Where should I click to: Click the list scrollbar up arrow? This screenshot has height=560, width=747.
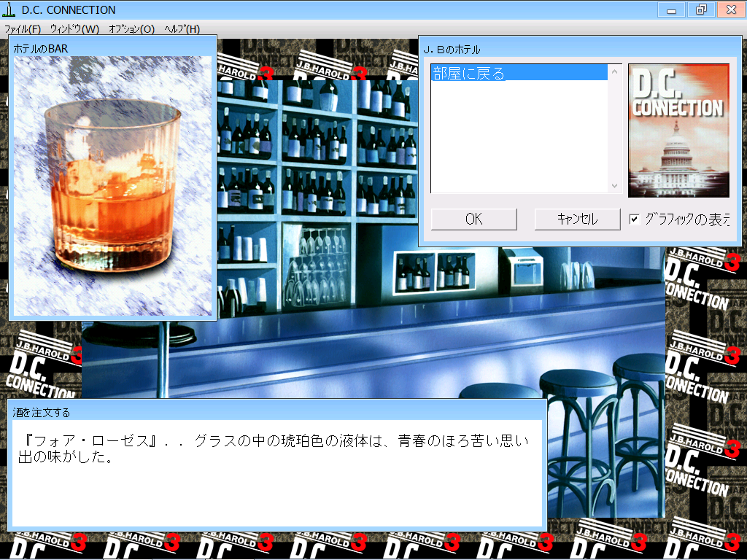[x=614, y=71]
